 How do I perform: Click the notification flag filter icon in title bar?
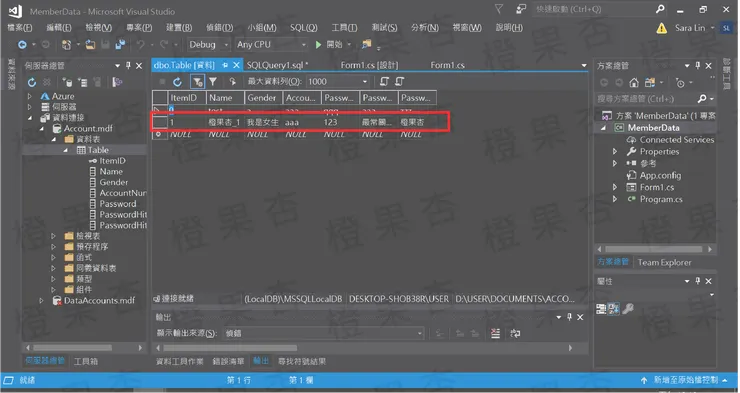[498, 9]
